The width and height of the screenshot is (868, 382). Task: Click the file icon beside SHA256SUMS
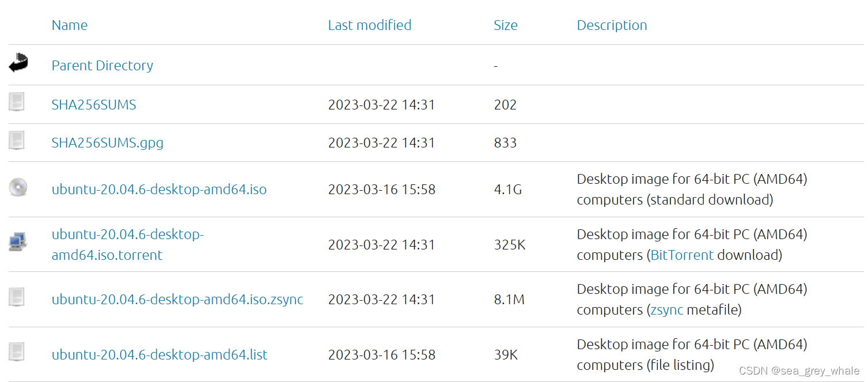16,102
